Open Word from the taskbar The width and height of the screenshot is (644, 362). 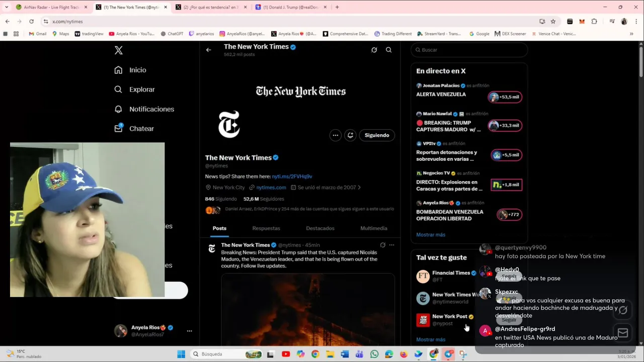[x=345, y=354]
